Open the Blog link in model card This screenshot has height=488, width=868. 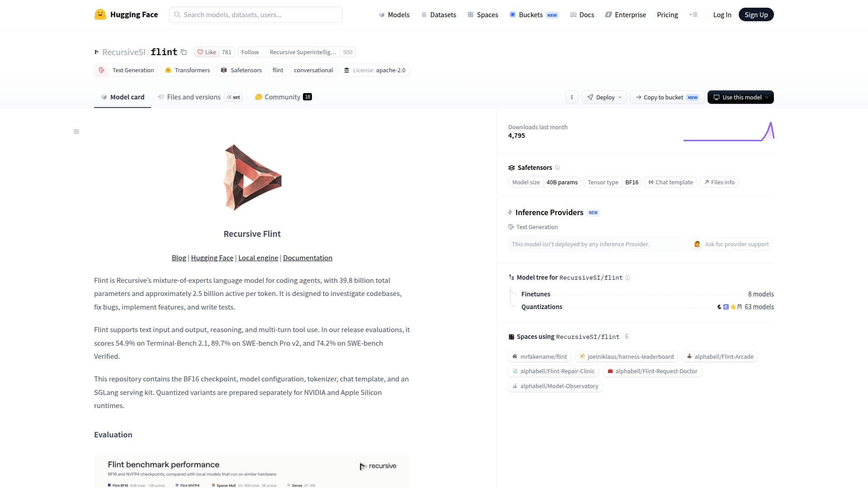coord(179,258)
